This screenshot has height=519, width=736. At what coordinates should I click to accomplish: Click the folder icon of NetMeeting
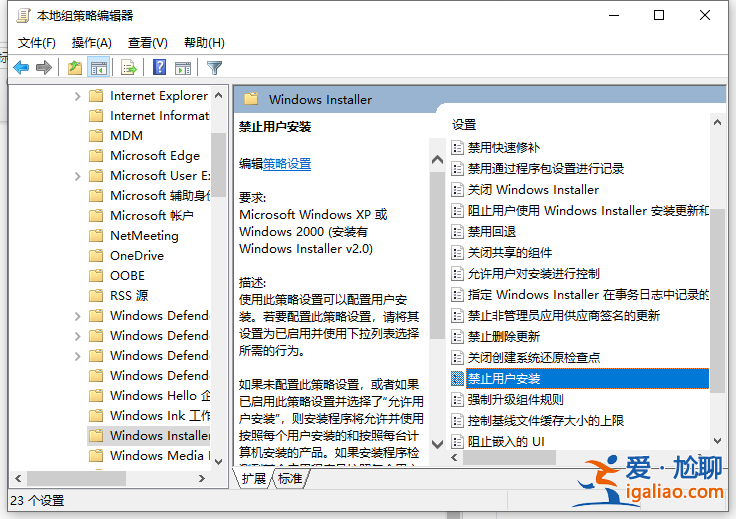tap(96, 236)
